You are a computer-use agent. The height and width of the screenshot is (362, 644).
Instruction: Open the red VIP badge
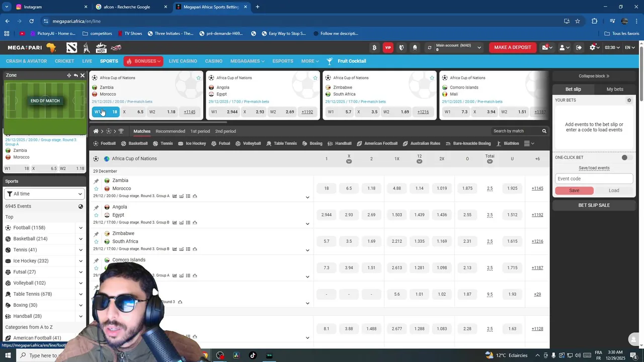[387, 47]
